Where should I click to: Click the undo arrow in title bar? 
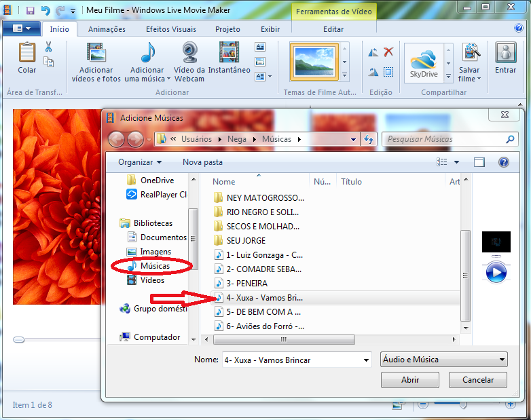point(45,10)
